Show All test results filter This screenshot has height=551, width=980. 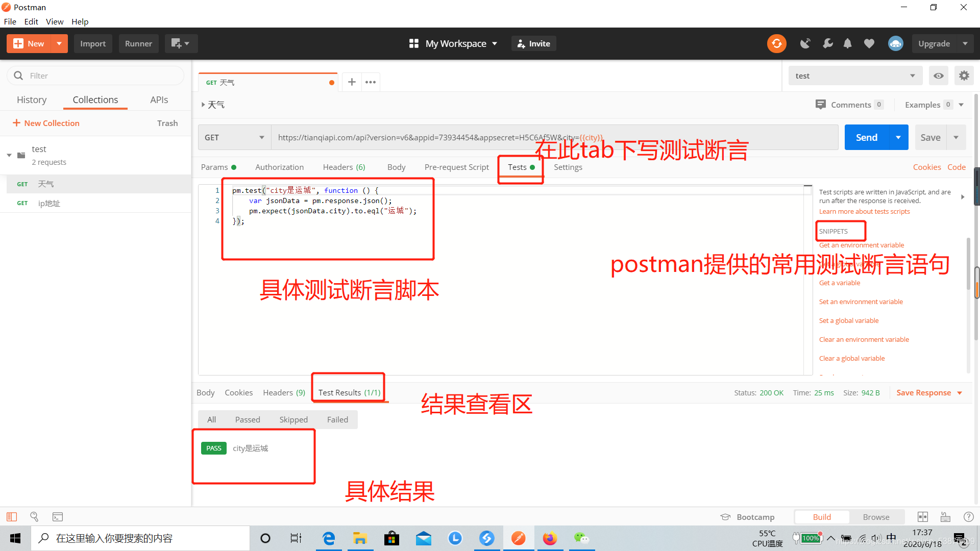pos(211,419)
